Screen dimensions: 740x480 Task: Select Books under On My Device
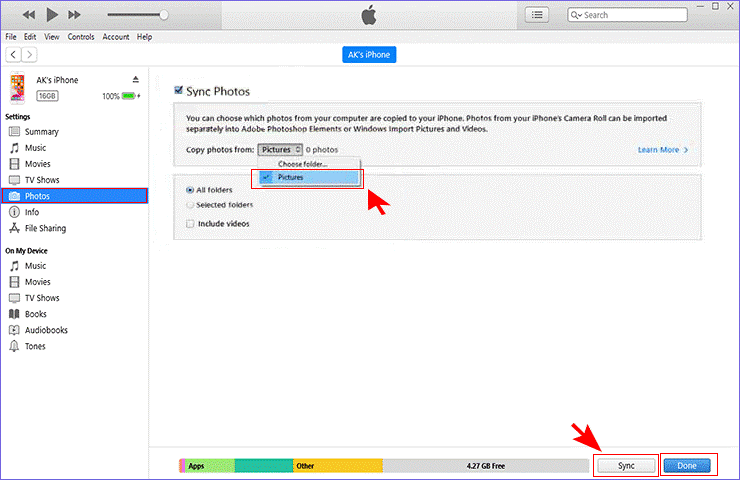(x=75, y=314)
